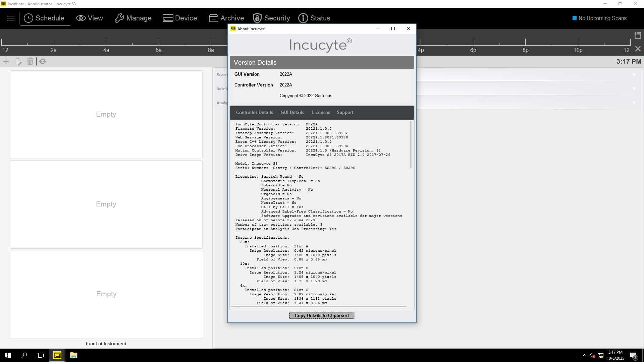The image size is (644, 362).
Task: Open the Support tab
Action: [x=344, y=113]
